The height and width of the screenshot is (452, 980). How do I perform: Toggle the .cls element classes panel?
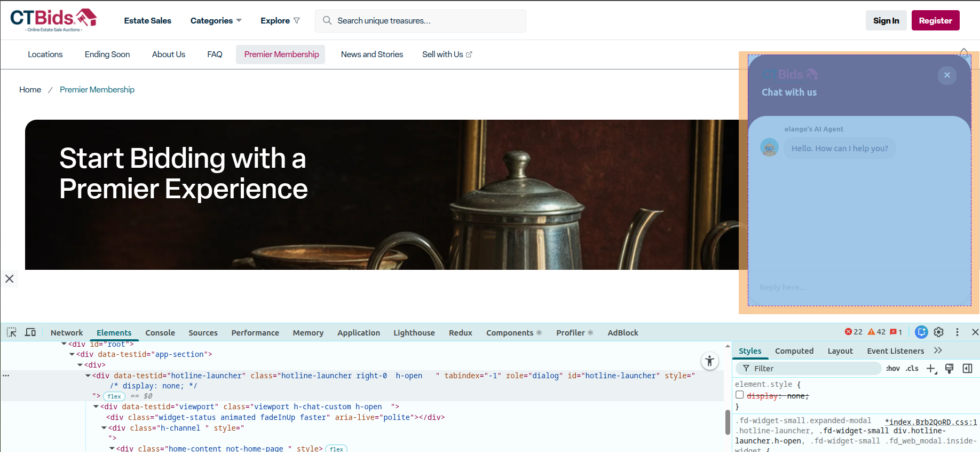click(912, 369)
